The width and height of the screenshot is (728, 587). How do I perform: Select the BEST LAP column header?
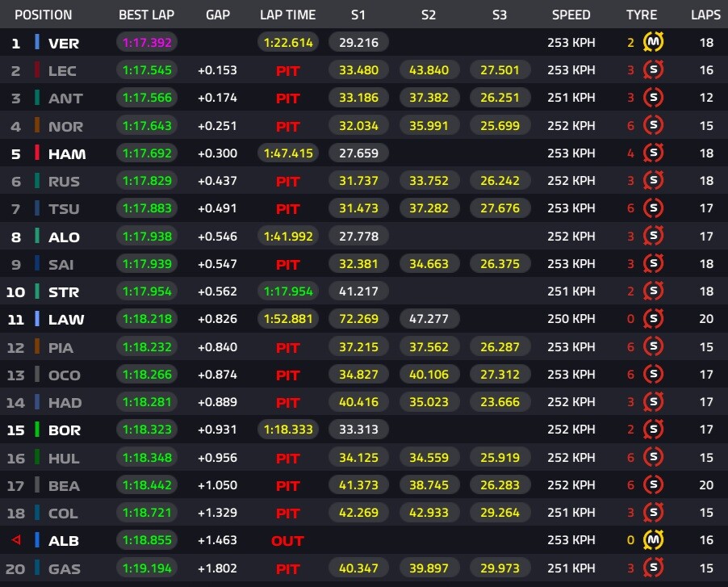tap(146, 15)
